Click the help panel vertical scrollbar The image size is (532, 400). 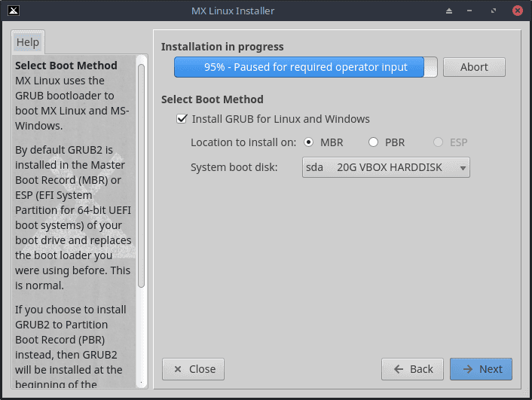(142, 176)
